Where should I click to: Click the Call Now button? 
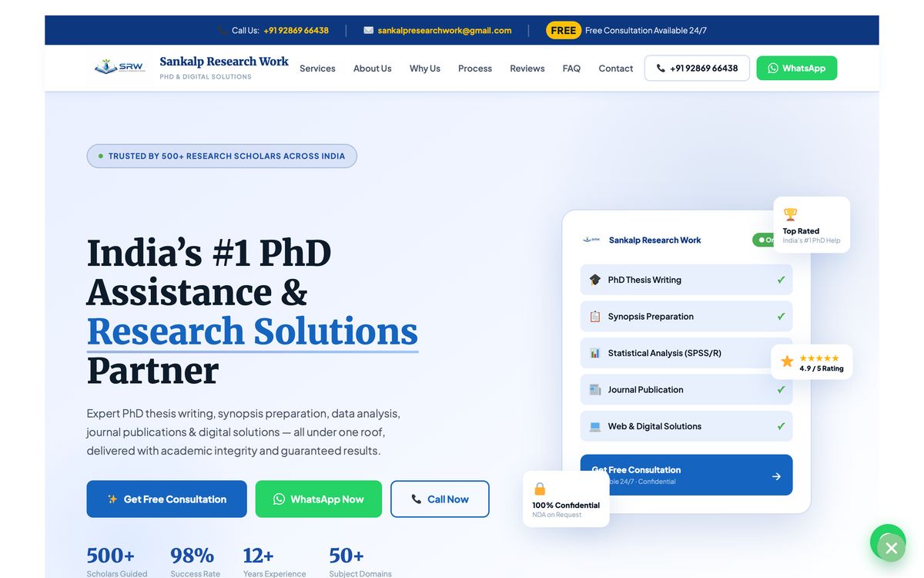(440, 499)
